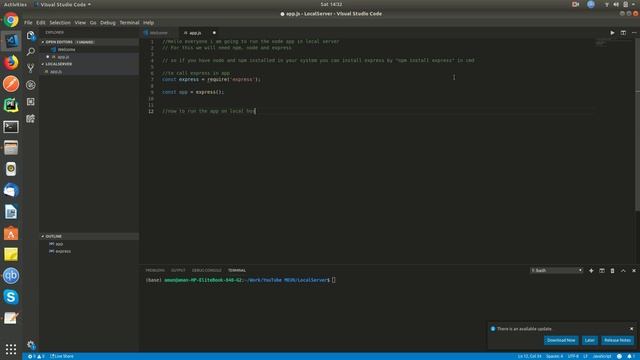Open the Source Control view
640x360 pixels.
click(31, 68)
